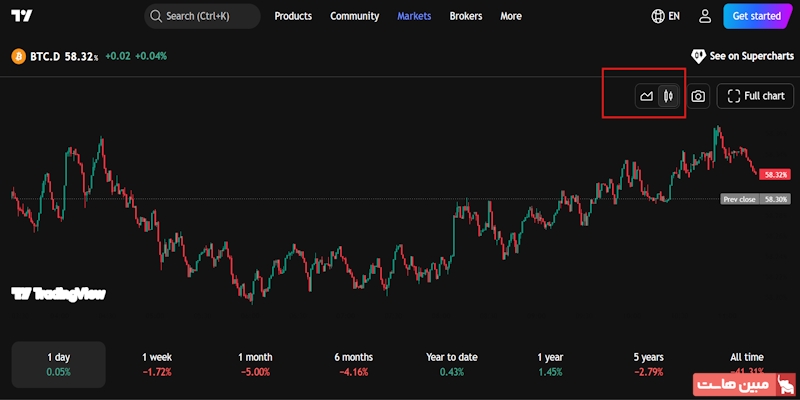Open the Community menu
The image size is (800, 400).
tap(355, 16)
